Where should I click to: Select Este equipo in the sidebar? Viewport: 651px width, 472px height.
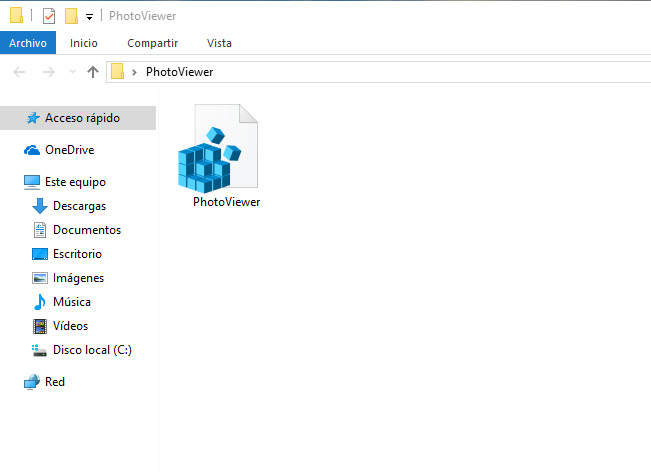point(75,182)
